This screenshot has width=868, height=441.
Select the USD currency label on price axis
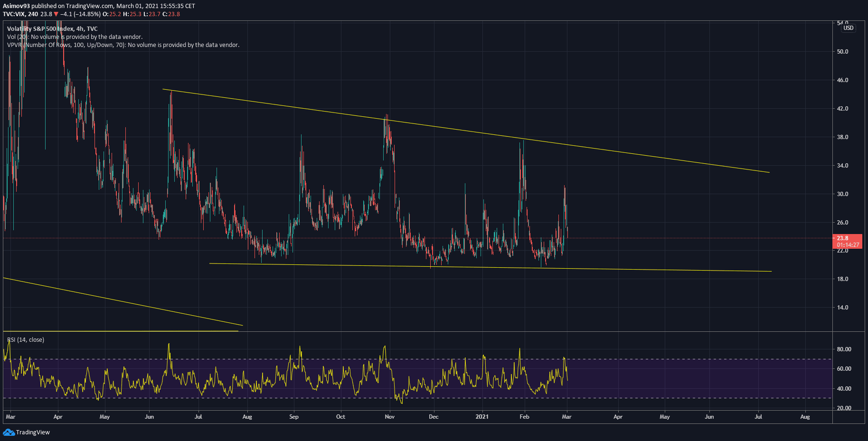[848, 28]
